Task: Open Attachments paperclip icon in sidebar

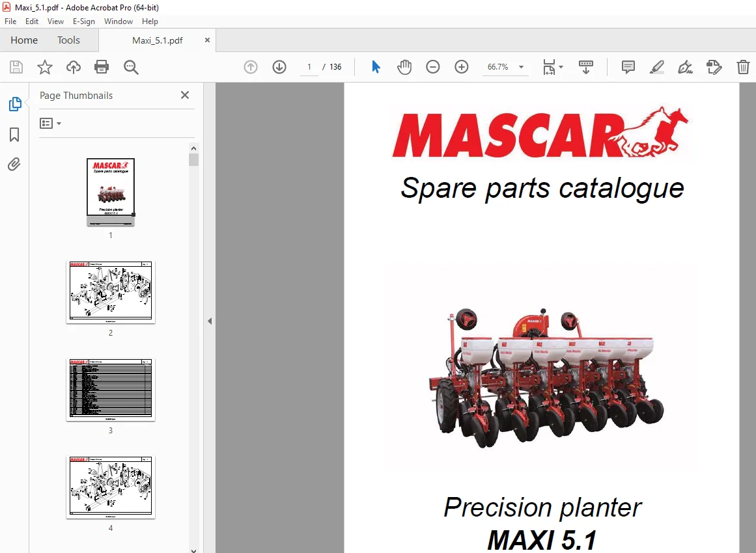Action: (x=14, y=165)
